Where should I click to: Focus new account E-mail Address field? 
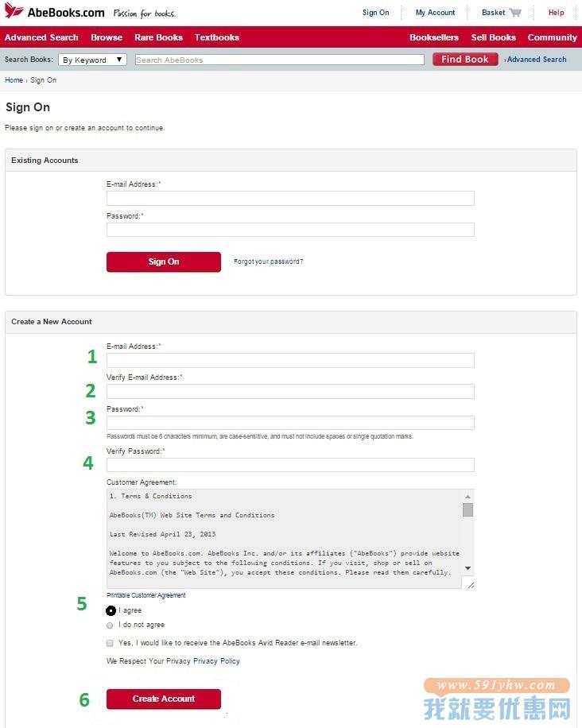click(x=290, y=360)
